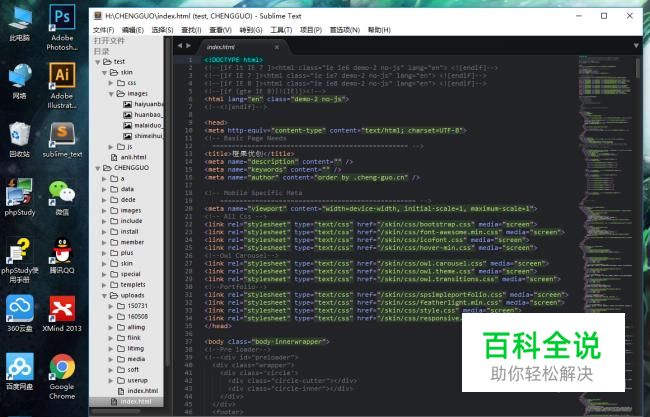The height and width of the screenshot is (417, 650).
Task: Launch the phpStudy desktop shortcut
Action: (19, 197)
